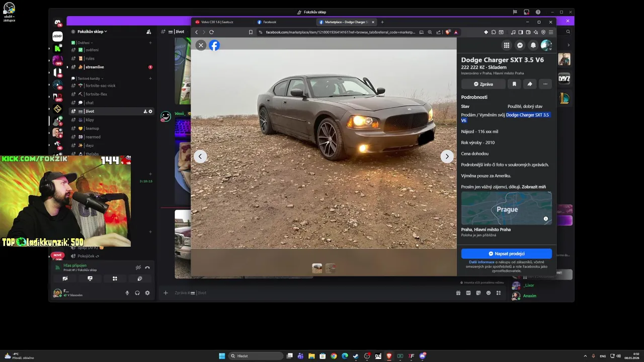Invite people to život channel
The width and height of the screenshot is (644, 362).
pyautogui.click(x=145, y=111)
